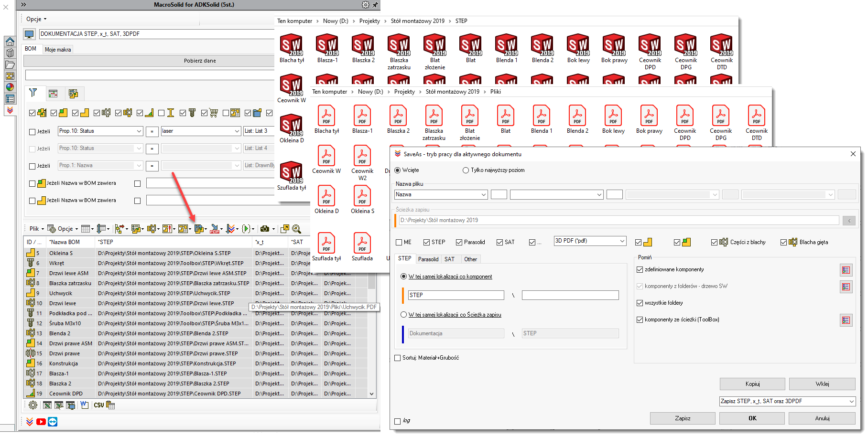
Task: Open the TeamViewer icon at the bottom left
Action: pos(53,422)
